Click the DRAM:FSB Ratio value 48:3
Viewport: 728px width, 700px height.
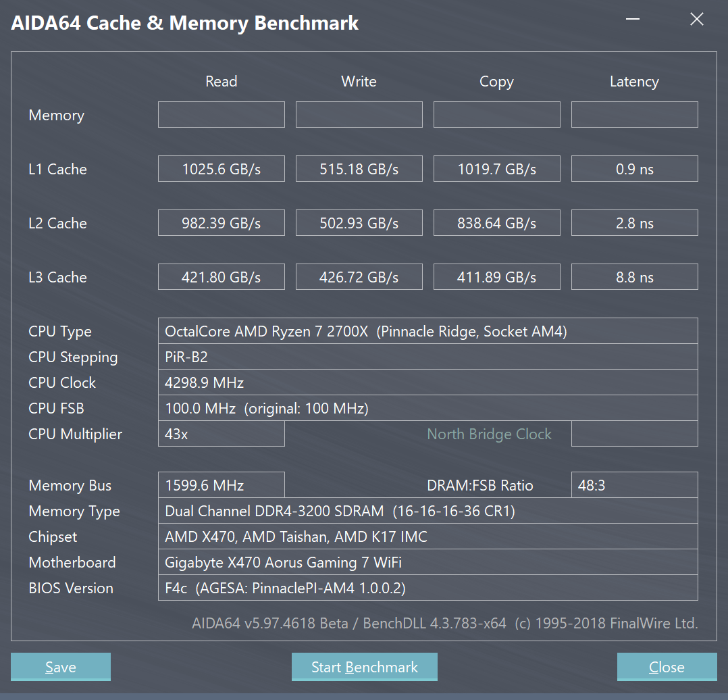(x=635, y=485)
